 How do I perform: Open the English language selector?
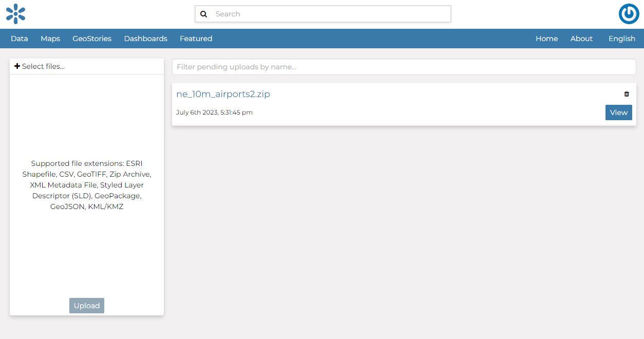[621, 39]
